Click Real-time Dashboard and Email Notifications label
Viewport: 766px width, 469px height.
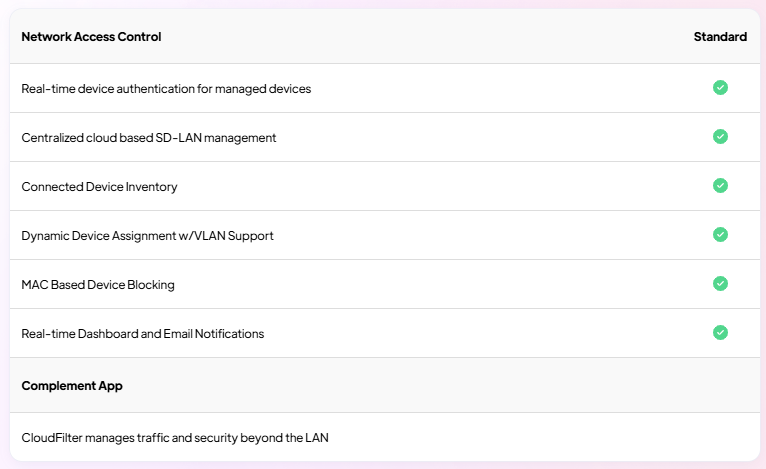(x=143, y=334)
